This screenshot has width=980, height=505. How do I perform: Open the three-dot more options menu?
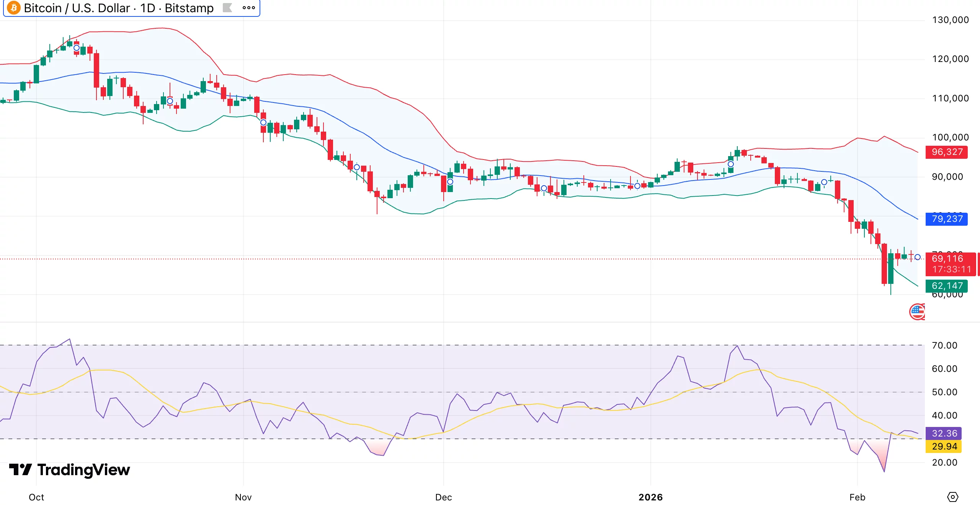pos(248,8)
